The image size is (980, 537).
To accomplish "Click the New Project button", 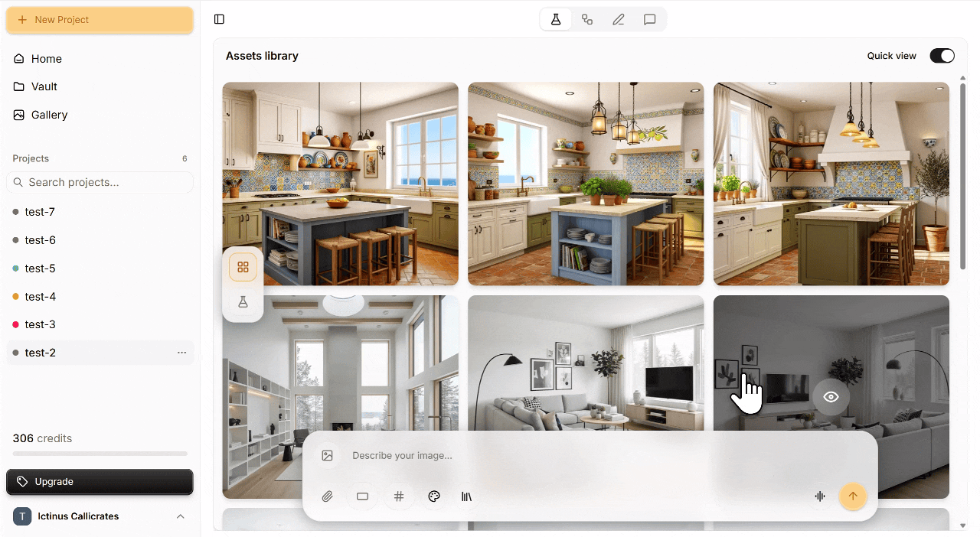I will pyautogui.click(x=100, y=20).
